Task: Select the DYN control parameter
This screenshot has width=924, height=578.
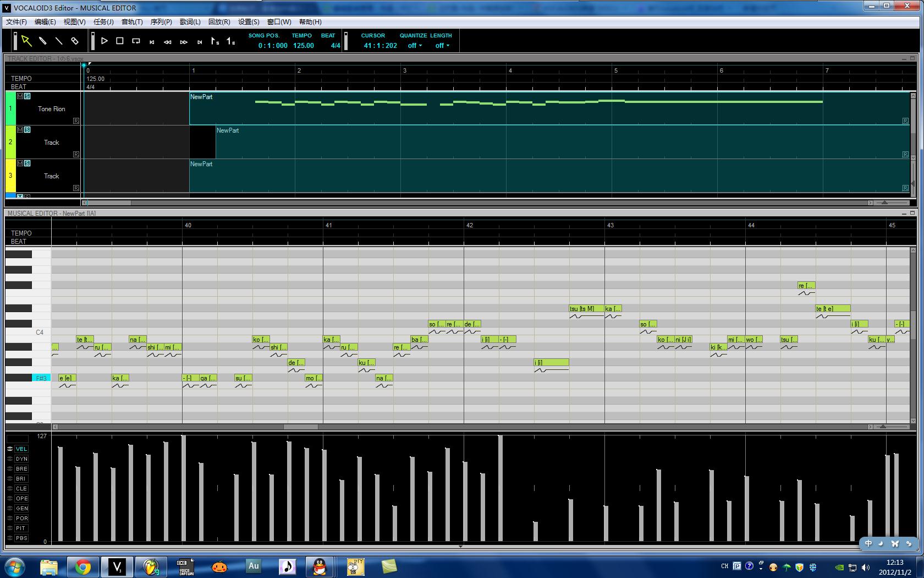Action: [21, 459]
